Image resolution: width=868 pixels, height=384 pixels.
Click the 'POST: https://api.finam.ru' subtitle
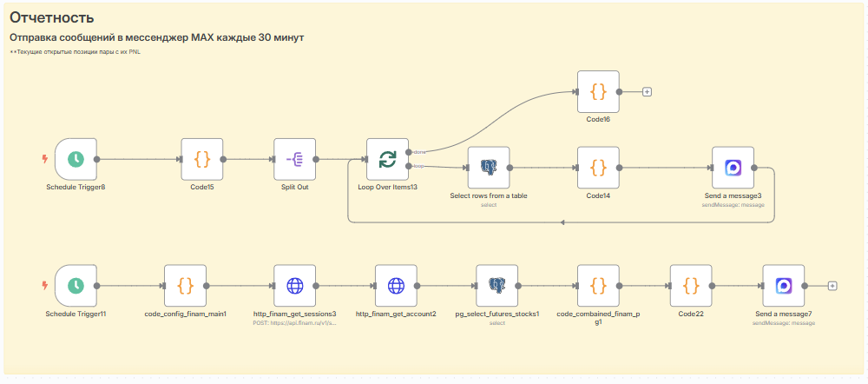[x=294, y=322]
